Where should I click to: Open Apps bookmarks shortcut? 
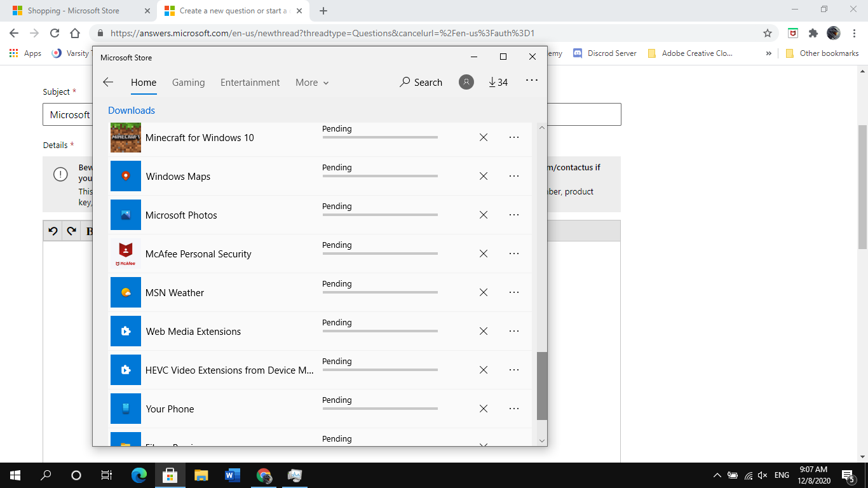coord(25,53)
